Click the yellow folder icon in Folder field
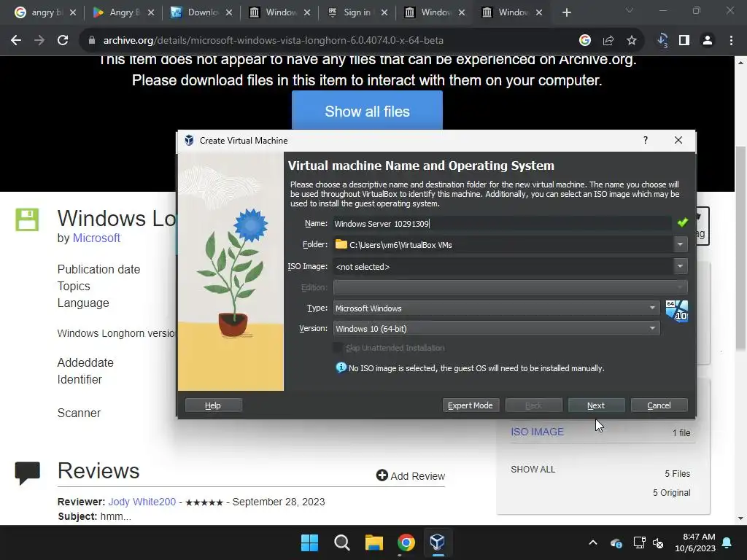Screen dimensions: 747x560 (x=341, y=244)
